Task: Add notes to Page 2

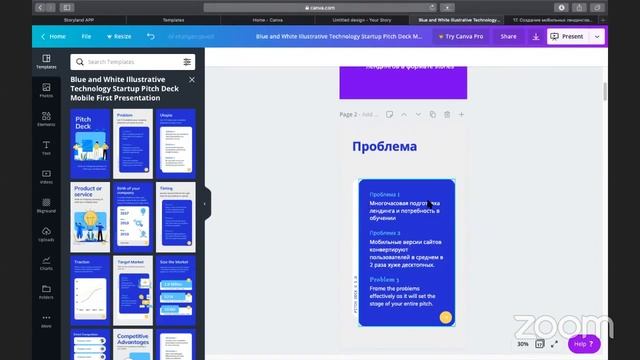Action: coord(389,115)
